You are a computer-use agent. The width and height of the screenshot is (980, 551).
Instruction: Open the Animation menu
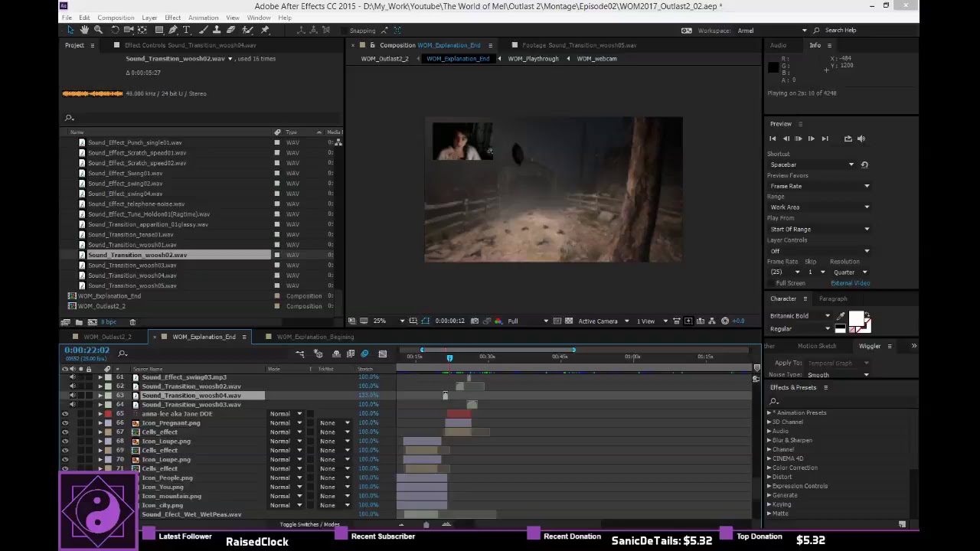(203, 18)
